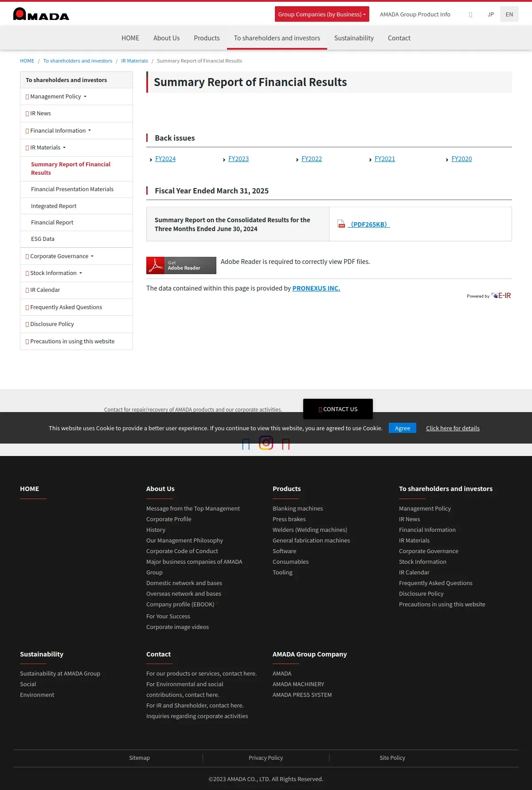This screenshot has height=790, width=532.
Task: Open the Products navigation menu
Action: point(207,38)
